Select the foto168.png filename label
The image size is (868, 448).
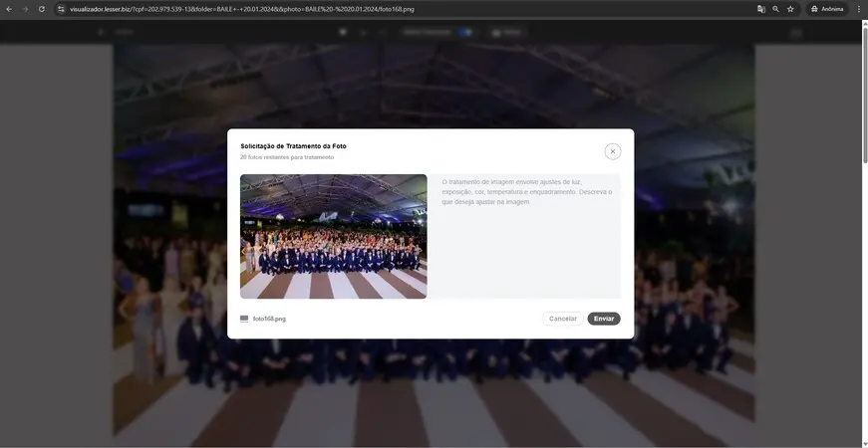269,319
